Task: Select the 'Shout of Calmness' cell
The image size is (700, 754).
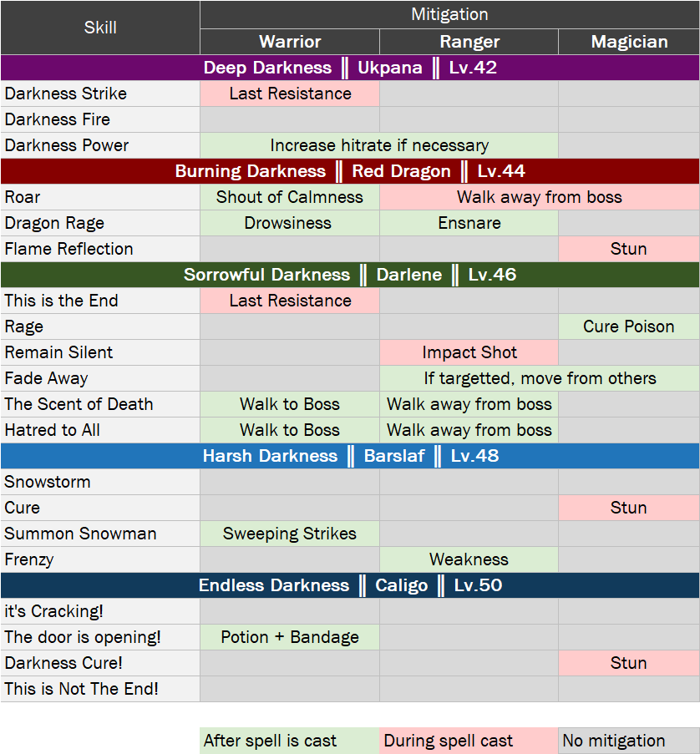Action: tap(290, 197)
